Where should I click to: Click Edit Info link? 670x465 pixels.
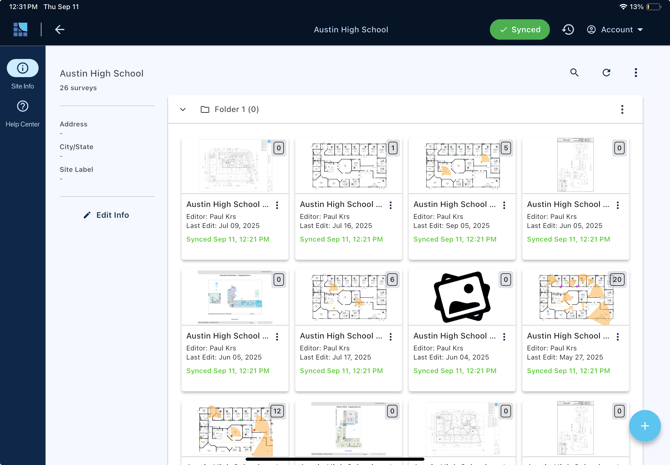click(x=106, y=215)
